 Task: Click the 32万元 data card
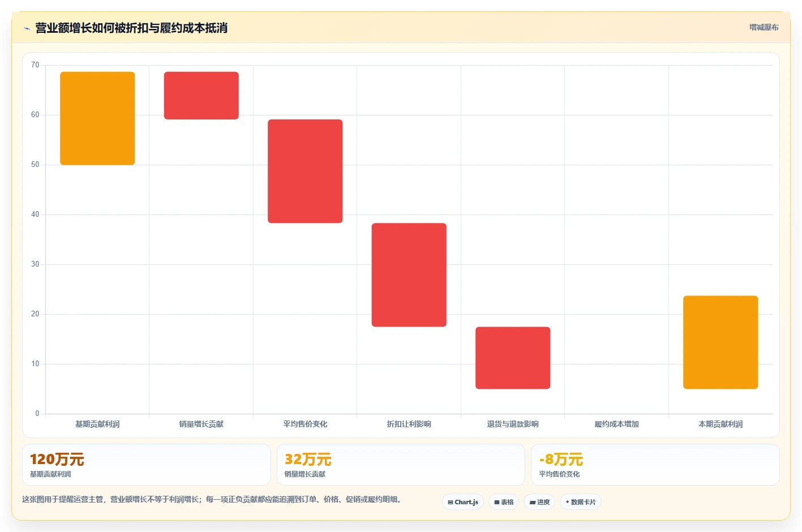click(401, 465)
